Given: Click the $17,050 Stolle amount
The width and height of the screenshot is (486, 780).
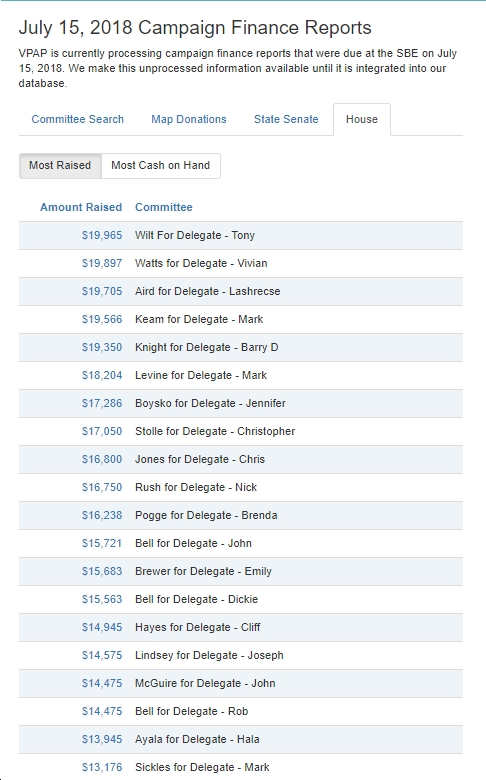Looking at the screenshot, I should coord(101,431).
